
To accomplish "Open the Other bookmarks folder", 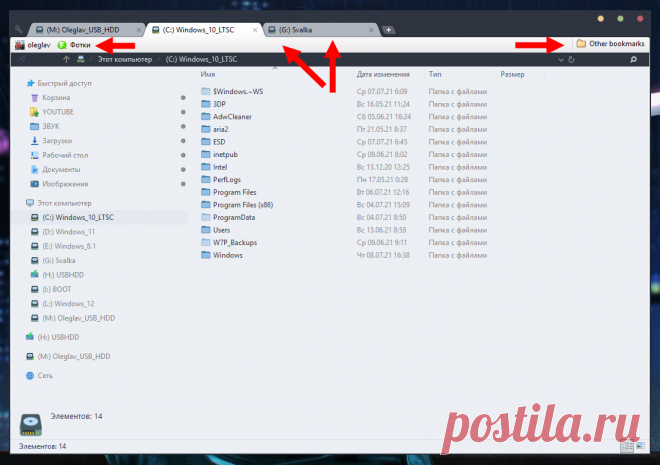I will 610,43.
